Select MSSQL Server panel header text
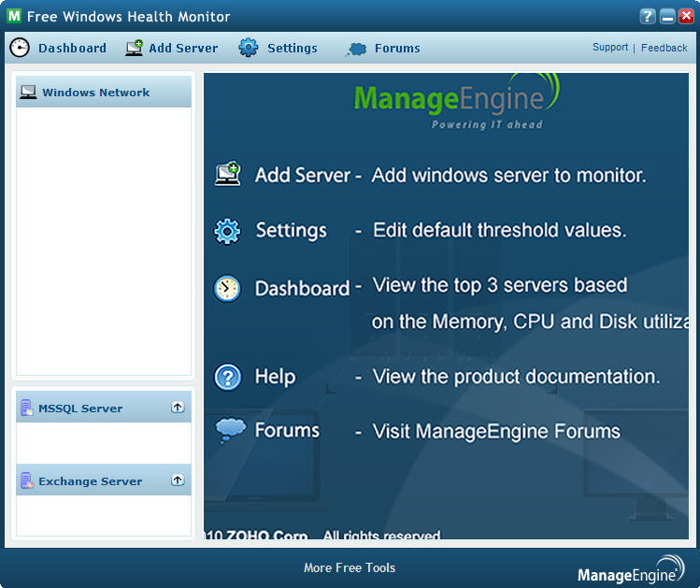700x588 pixels. point(80,409)
